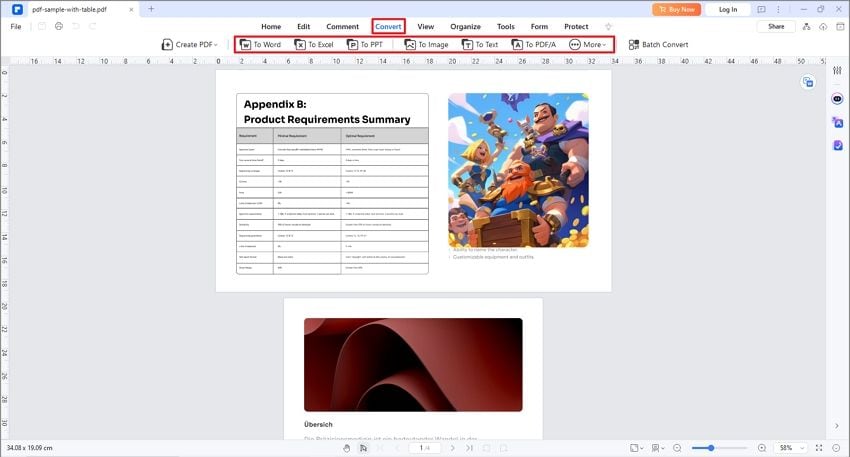Screen dimensions: 850x457
Task: Click the page size readout 34.08 x 19.09 cm
Action: (x=30, y=448)
